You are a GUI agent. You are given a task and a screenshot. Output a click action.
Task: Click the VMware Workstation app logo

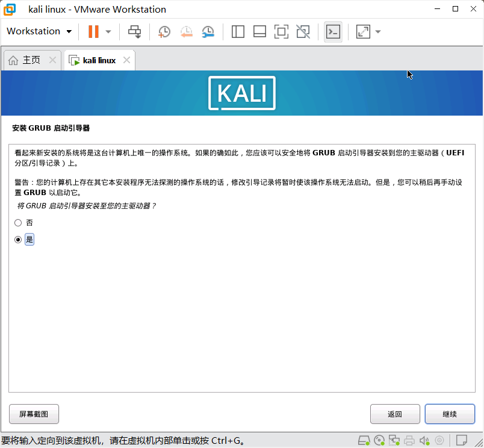click(10, 9)
